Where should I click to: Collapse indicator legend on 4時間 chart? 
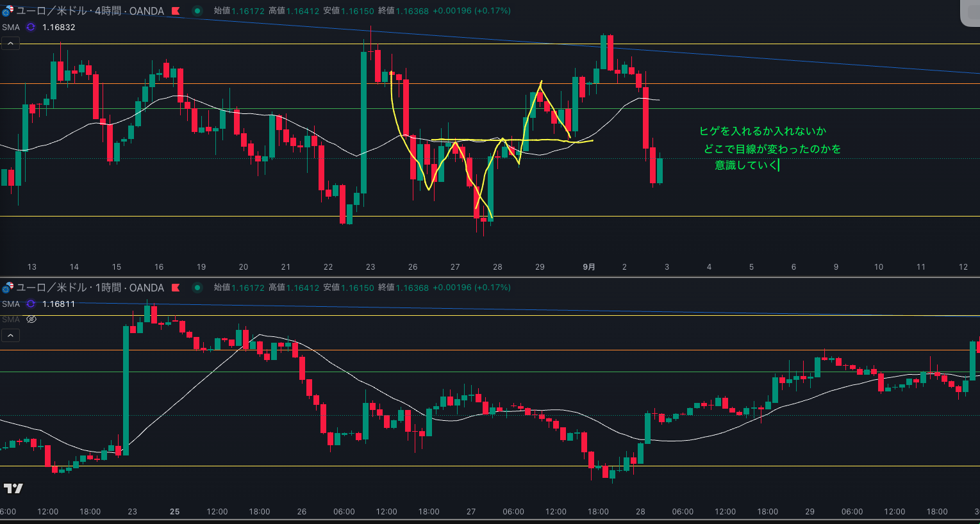tap(10, 44)
